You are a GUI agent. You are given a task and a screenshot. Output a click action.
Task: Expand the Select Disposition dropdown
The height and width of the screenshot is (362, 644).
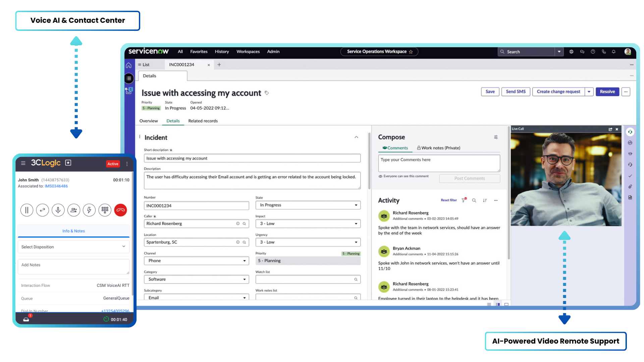(73, 247)
